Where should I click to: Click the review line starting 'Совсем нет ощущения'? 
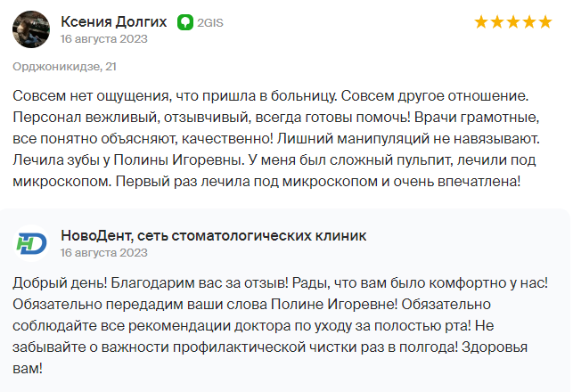271,96
